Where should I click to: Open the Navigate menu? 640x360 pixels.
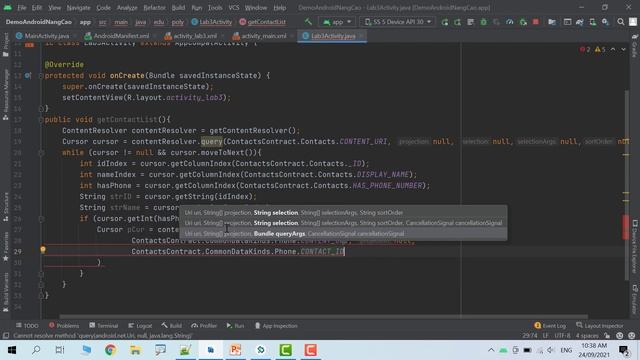[x=78, y=8]
